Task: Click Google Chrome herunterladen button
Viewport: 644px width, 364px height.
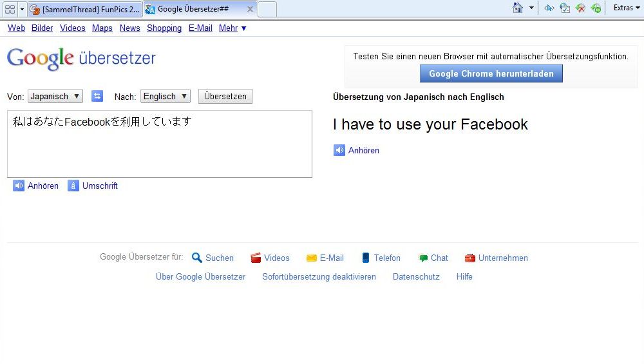Action: (x=491, y=73)
